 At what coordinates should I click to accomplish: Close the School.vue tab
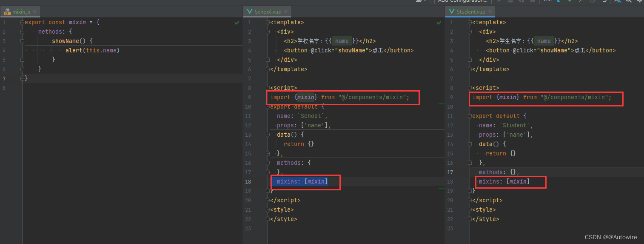(286, 12)
